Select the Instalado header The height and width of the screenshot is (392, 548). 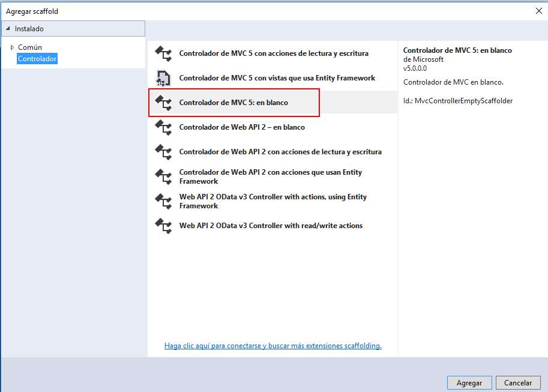coord(73,29)
